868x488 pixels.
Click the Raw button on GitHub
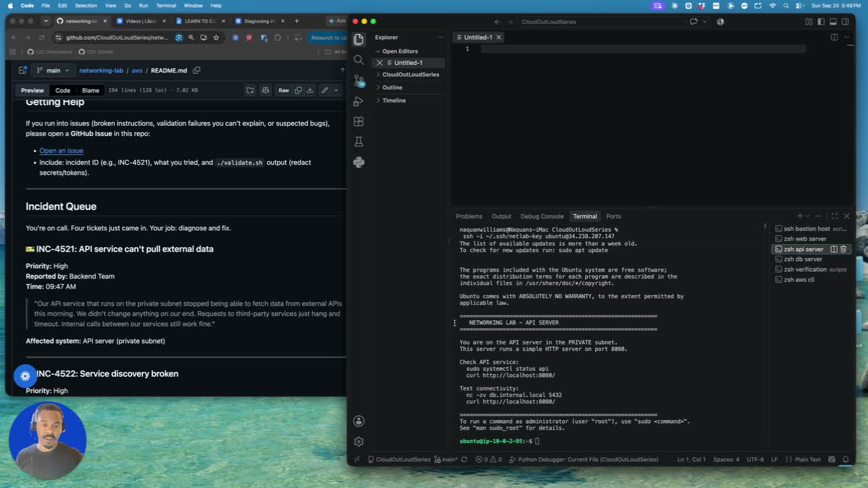283,90
